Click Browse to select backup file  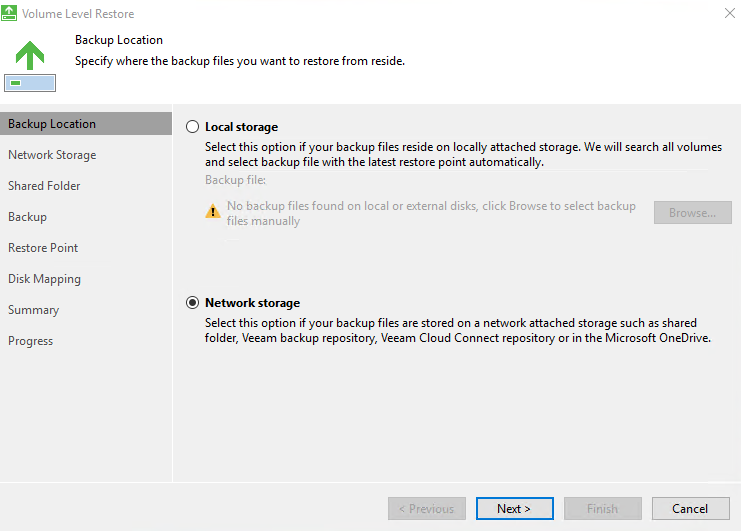pos(692,213)
